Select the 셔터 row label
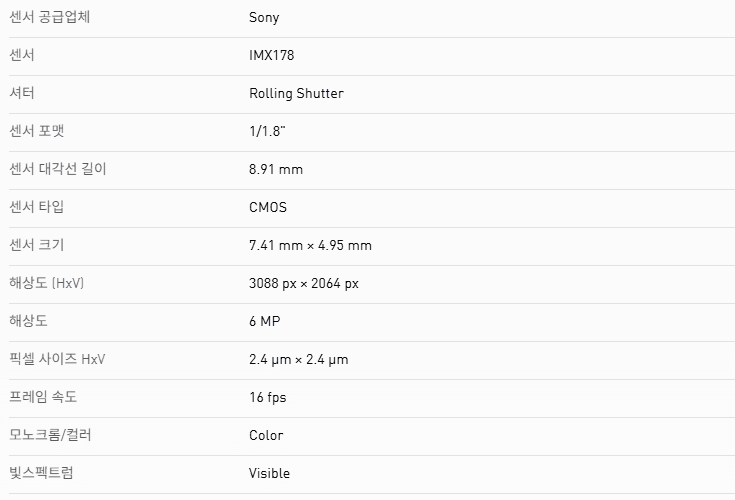This screenshot has width=735, height=500. click(22, 93)
